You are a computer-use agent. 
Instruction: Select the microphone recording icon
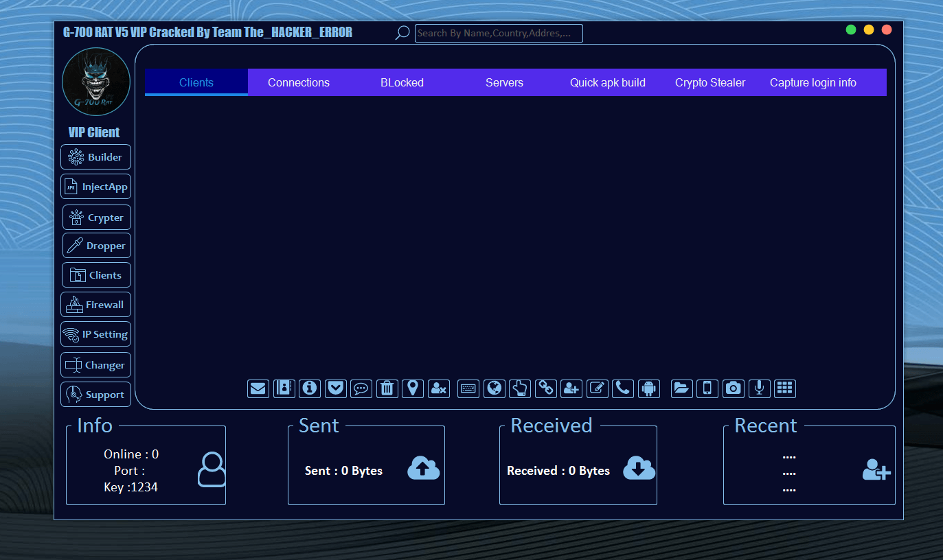point(759,388)
